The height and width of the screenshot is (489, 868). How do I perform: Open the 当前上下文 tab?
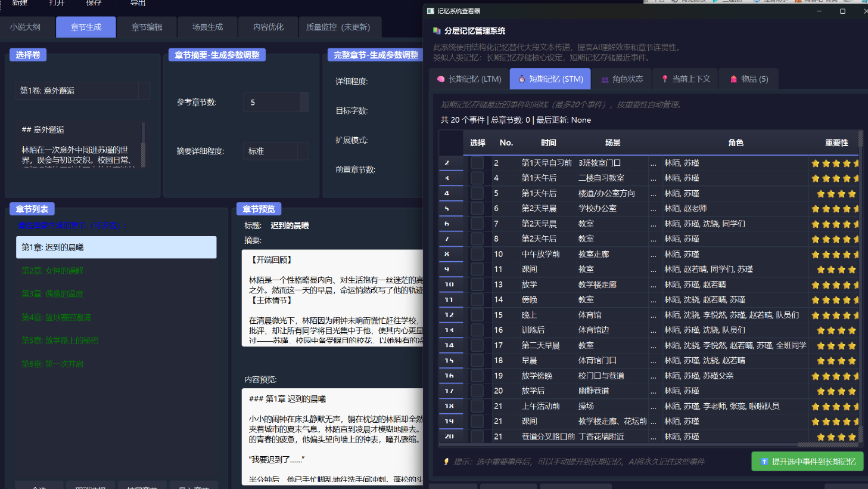click(685, 79)
